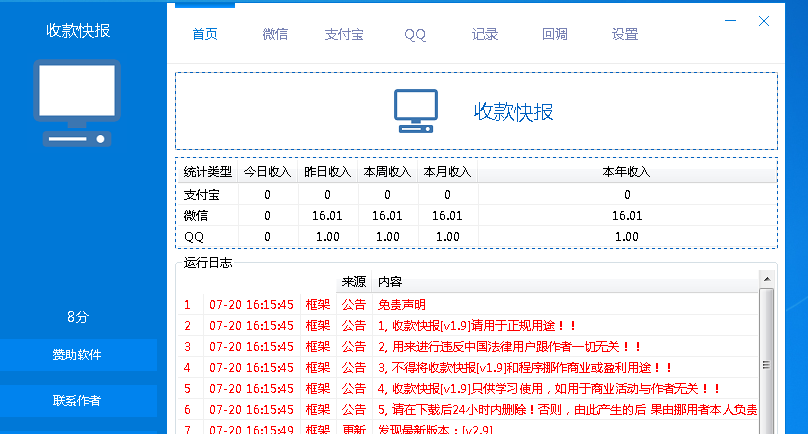Click the sidebar computer monitor icon
This screenshot has height=434, width=808.
77,103
